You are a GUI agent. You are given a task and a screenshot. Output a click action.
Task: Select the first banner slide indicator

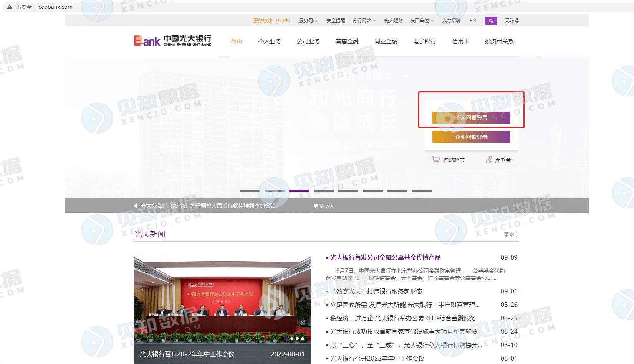[250, 191]
